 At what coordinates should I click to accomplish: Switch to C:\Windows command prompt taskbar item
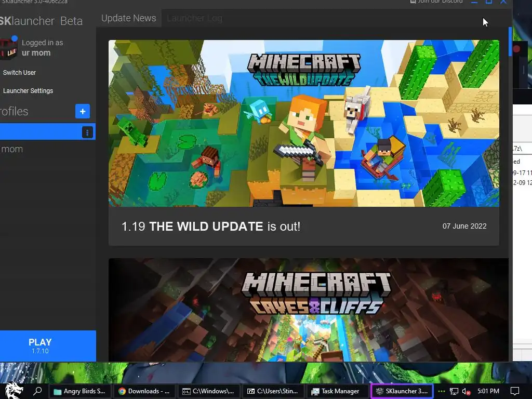pyautogui.click(x=209, y=391)
